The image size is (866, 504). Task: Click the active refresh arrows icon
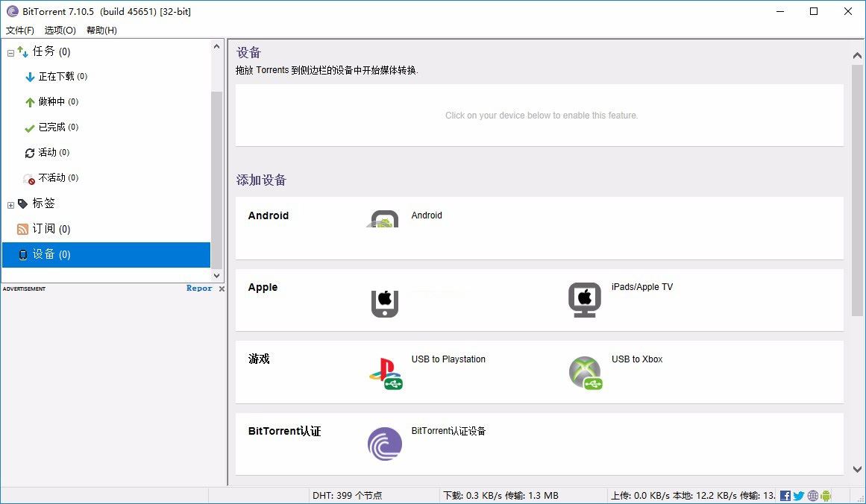pos(30,153)
